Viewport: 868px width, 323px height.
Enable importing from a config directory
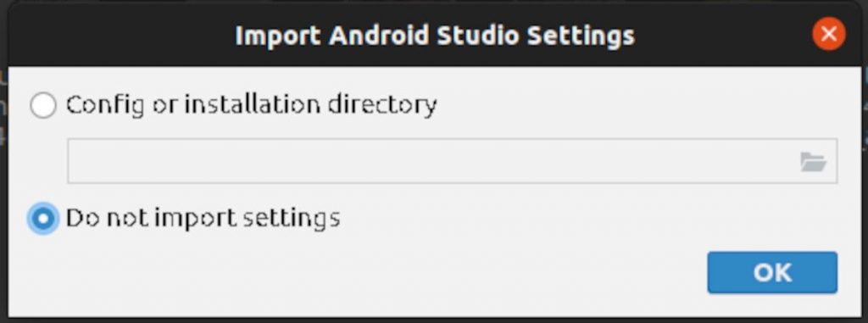click(43, 105)
